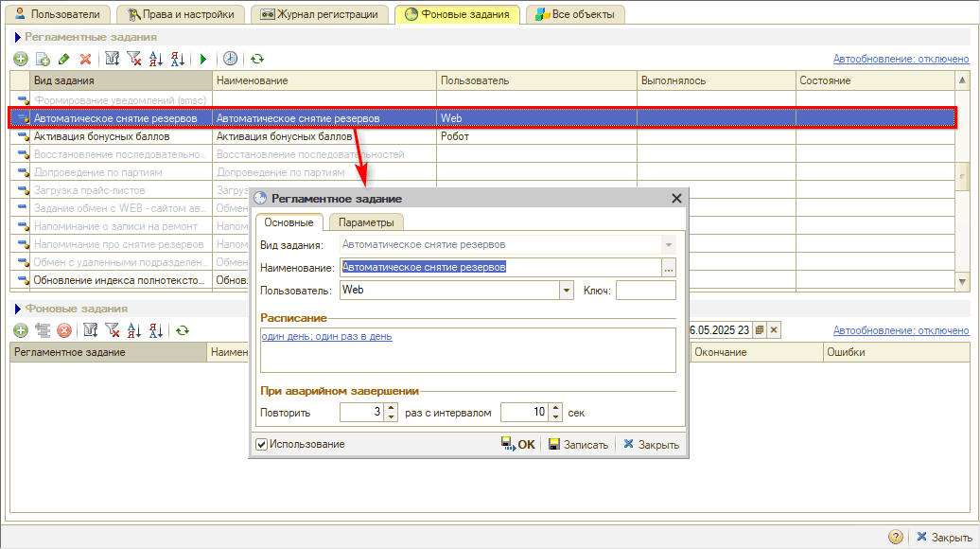Open Вид задания dropdown arrow
Screen dimensions: 980x549
pos(669,244)
